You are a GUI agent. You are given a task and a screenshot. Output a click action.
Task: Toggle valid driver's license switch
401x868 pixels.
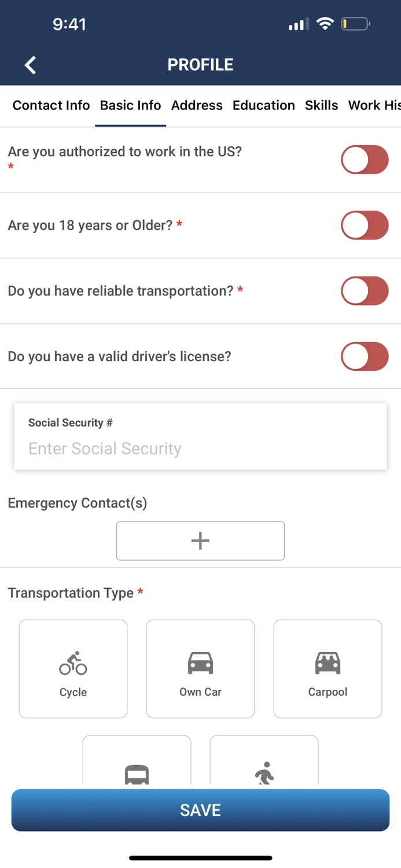point(365,356)
